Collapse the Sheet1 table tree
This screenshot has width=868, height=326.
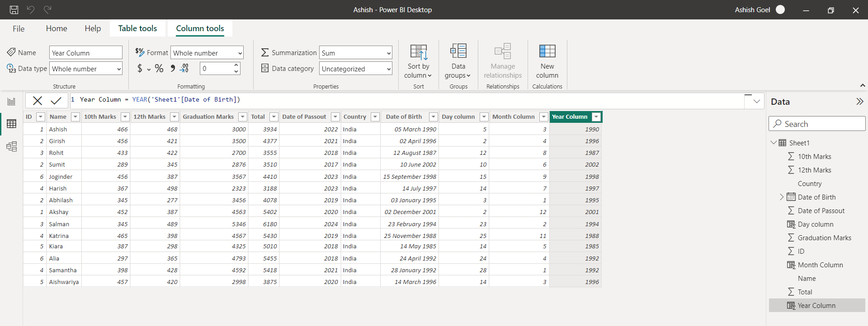pyautogui.click(x=774, y=143)
